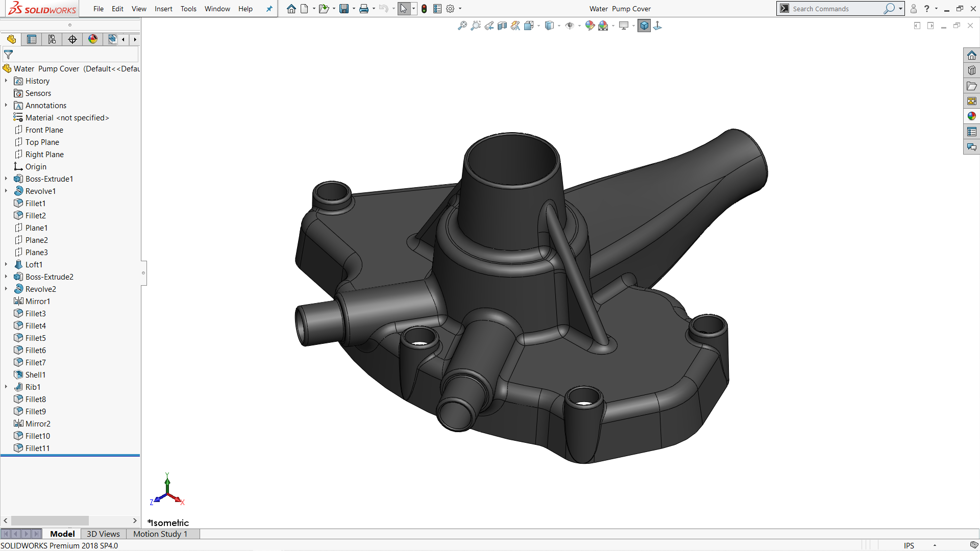Open the ConfigurationManager tab
This screenshot has height=551, width=980.
[52, 39]
